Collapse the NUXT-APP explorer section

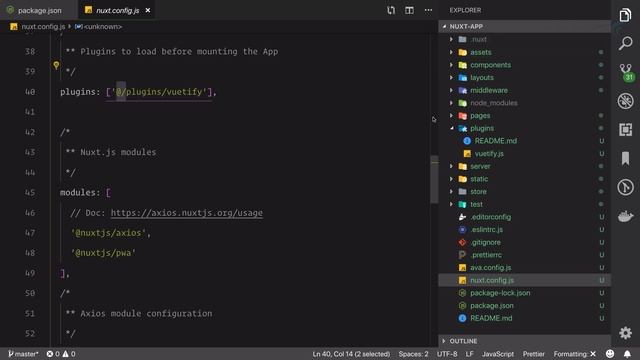[x=524, y=27]
